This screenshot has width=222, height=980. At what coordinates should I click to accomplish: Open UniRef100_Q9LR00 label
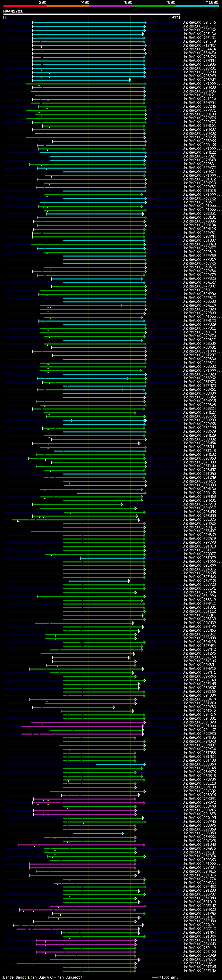[x=199, y=565]
